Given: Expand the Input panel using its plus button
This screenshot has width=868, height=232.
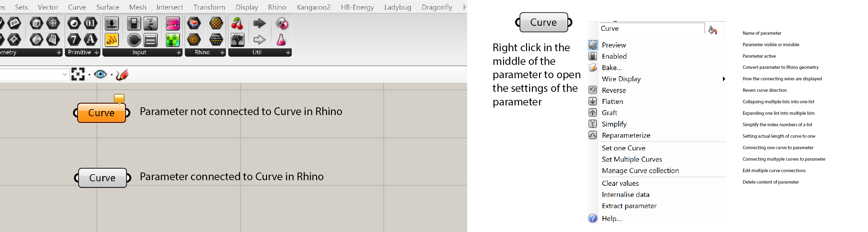Looking at the screenshot, I should [179, 53].
